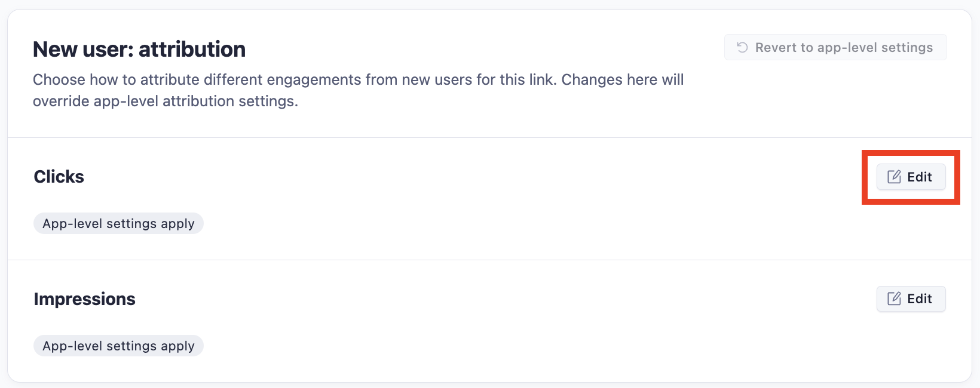
Task: Click the circular revert arrow icon
Action: (x=742, y=47)
